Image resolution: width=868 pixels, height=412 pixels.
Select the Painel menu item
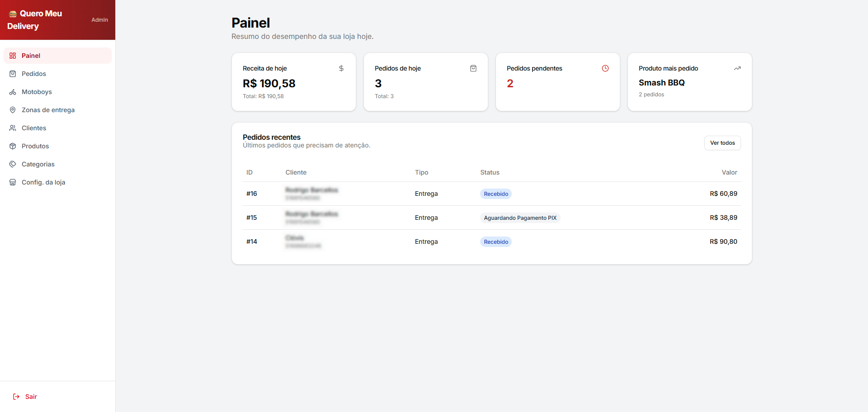coord(31,55)
